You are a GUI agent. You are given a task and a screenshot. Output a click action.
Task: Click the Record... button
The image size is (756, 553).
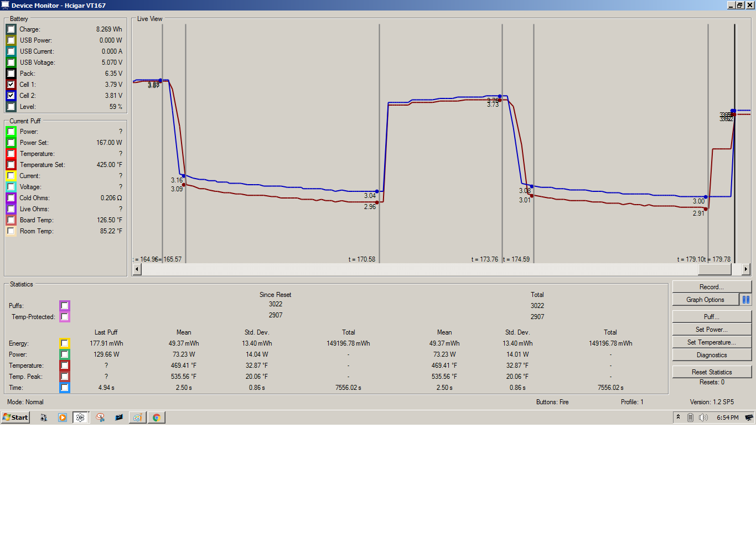[x=711, y=287]
